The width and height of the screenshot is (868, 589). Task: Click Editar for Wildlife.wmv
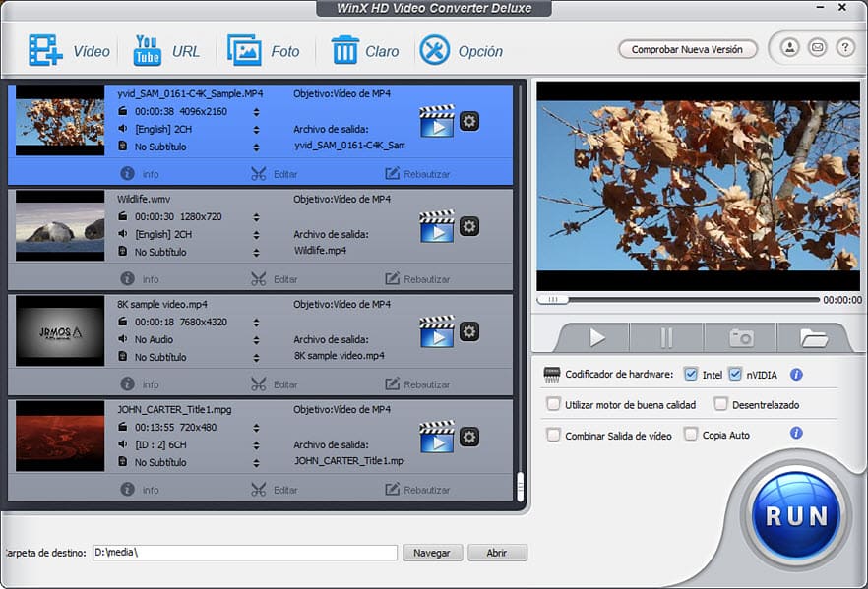pyautogui.click(x=274, y=278)
